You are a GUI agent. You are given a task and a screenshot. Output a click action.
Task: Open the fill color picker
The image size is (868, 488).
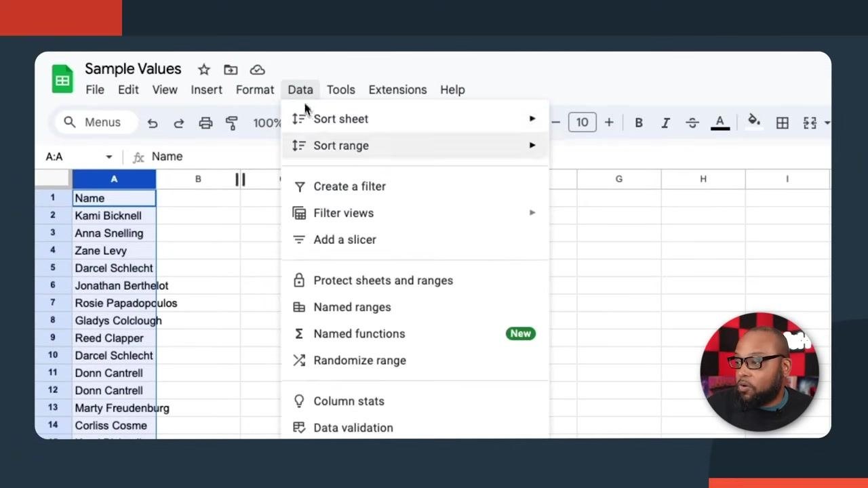pyautogui.click(x=753, y=122)
